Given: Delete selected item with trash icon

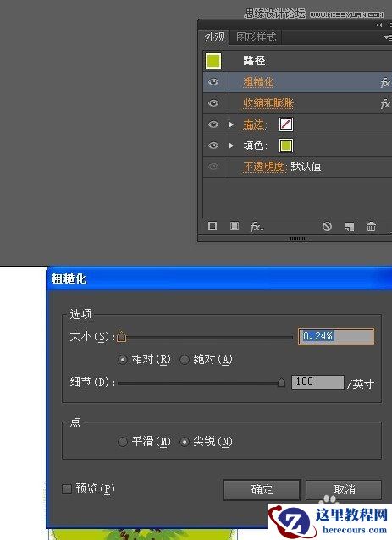Looking at the screenshot, I should (x=371, y=227).
